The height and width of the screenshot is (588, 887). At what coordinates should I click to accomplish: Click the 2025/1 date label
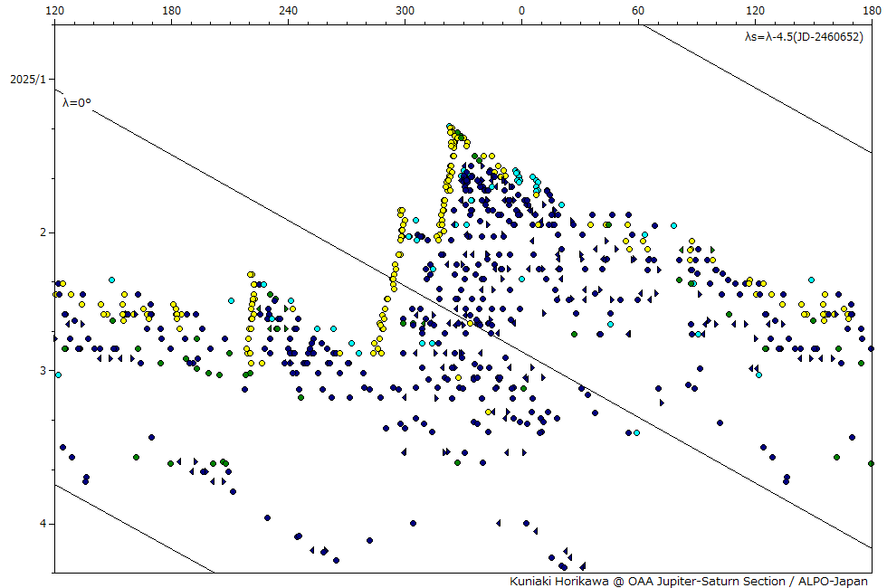tap(27, 80)
